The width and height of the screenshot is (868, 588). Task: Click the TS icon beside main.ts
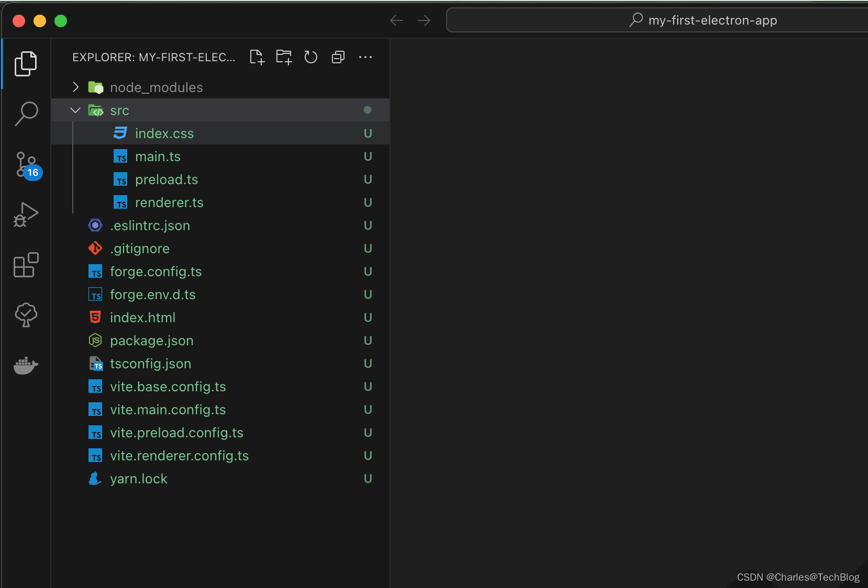pyautogui.click(x=120, y=156)
